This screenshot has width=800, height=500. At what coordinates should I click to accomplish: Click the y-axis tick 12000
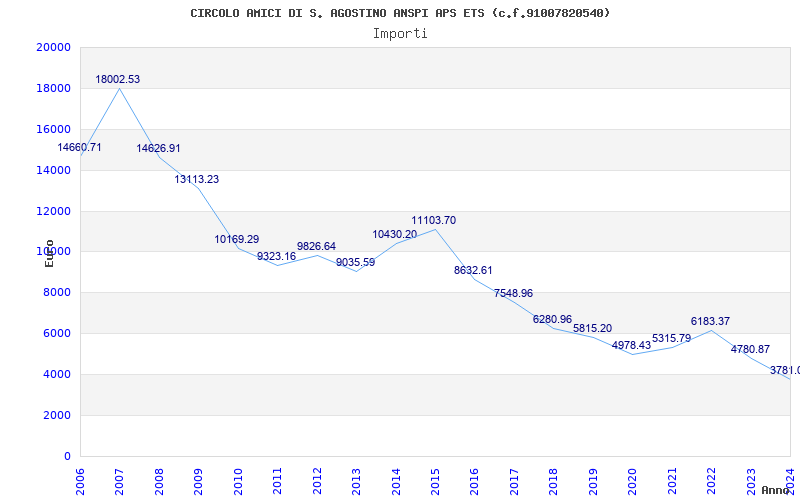pos(53,211)
